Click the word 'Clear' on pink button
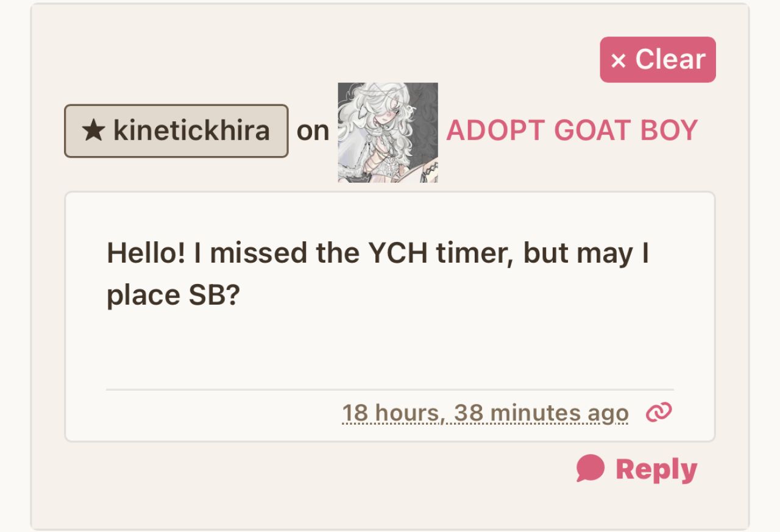The height and width of the screenshot is (532, 780). (x=670, y=60)
